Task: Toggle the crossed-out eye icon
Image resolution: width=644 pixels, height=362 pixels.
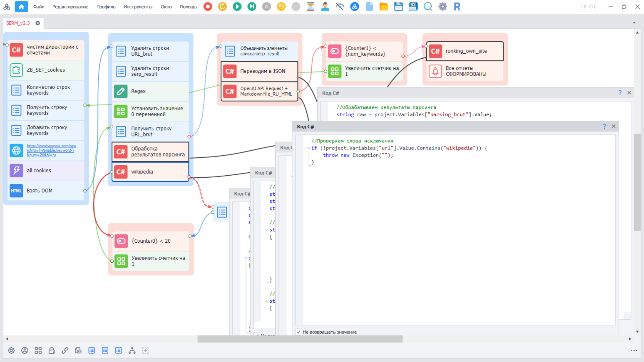Action: [x=340, y=7]
